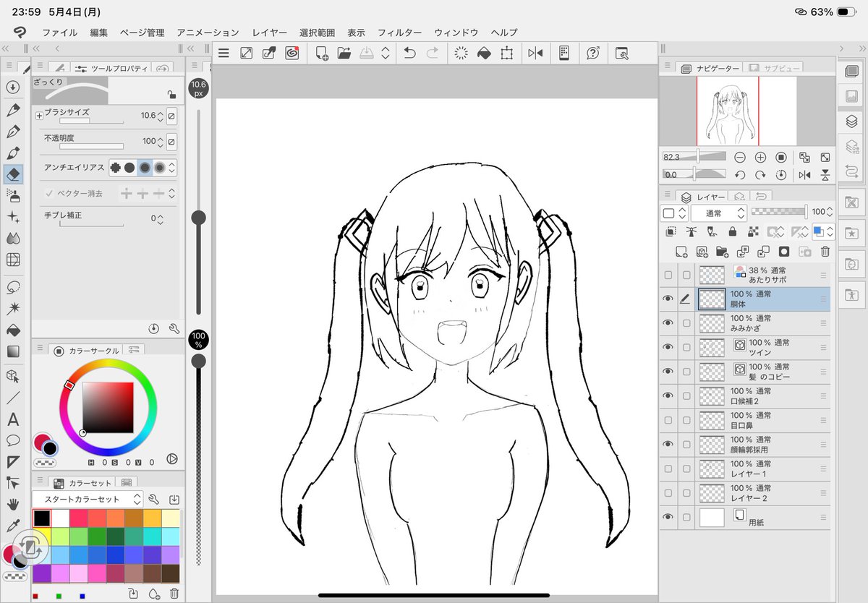
Task: Hide the 用紙 paper layer
Action: 668,517
